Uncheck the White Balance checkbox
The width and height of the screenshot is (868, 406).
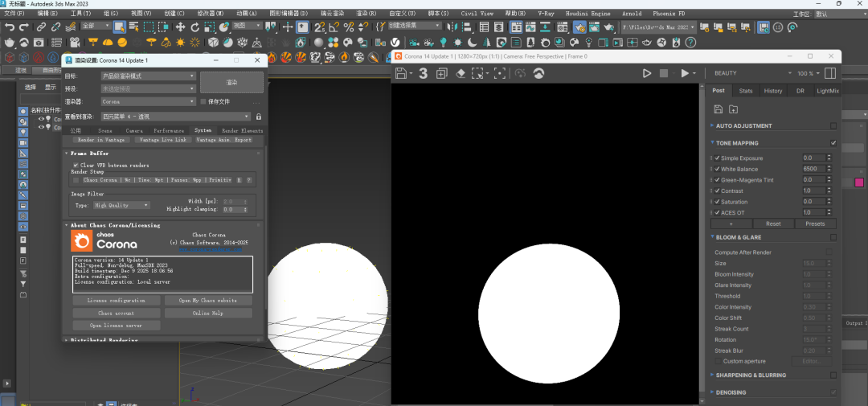[717, 170]
